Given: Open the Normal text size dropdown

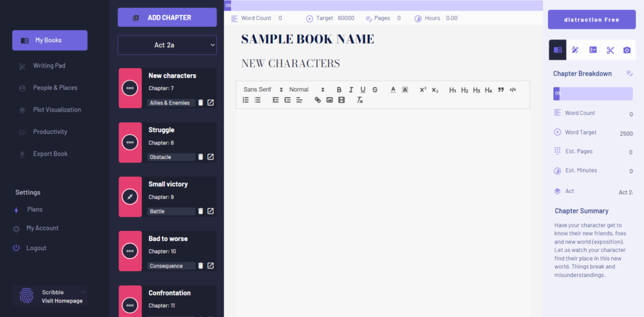Looking at the screenshot, I should click(x=307, y=90).
